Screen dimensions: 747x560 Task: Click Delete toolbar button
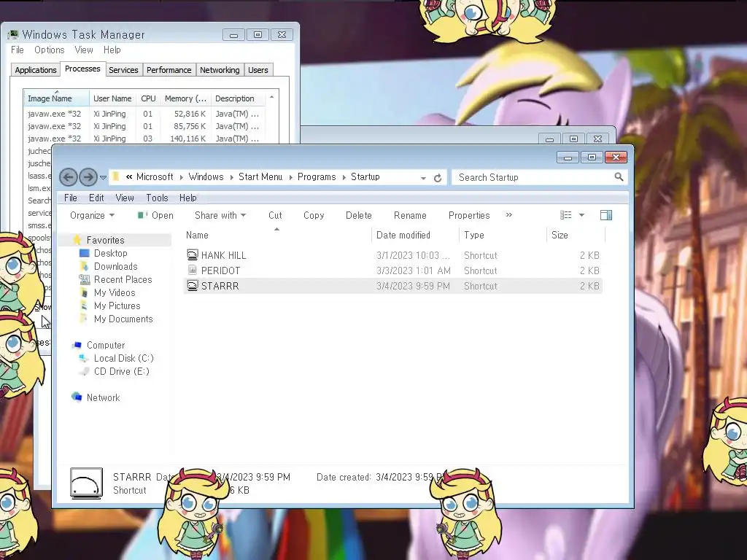coord(358,215)
